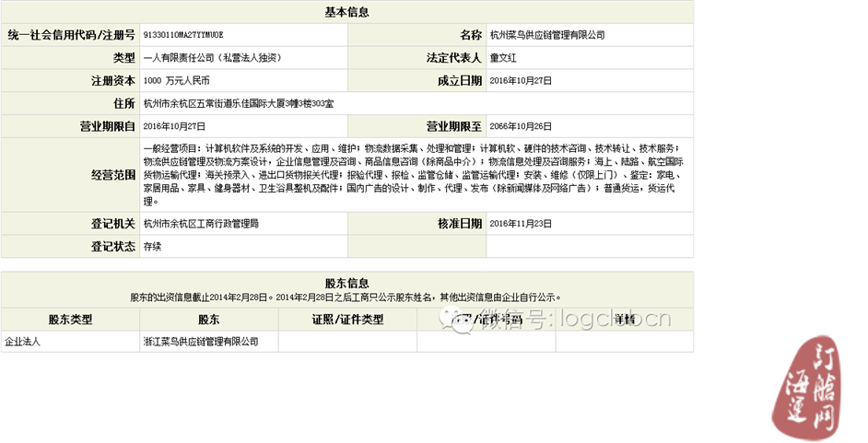Select end date 2066年10月26日

pos(521,126)
